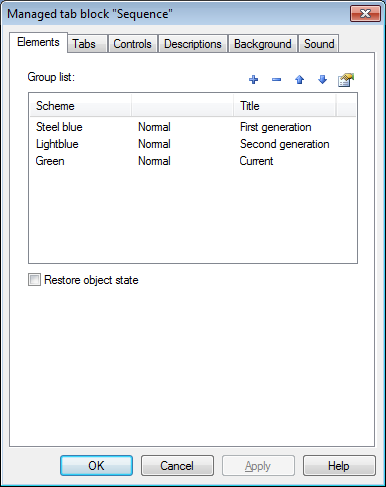Select the Lightblue scheme row
This screenshot has height=487, width=386.
tap(193, 144)
